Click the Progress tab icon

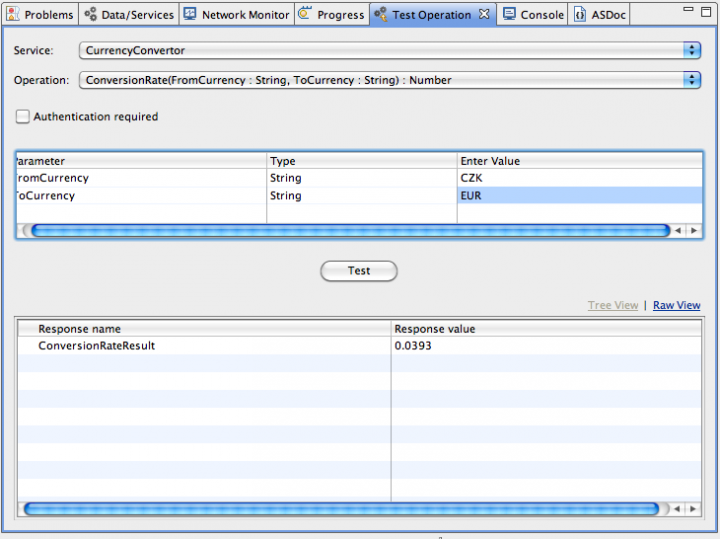click(304, 14)
